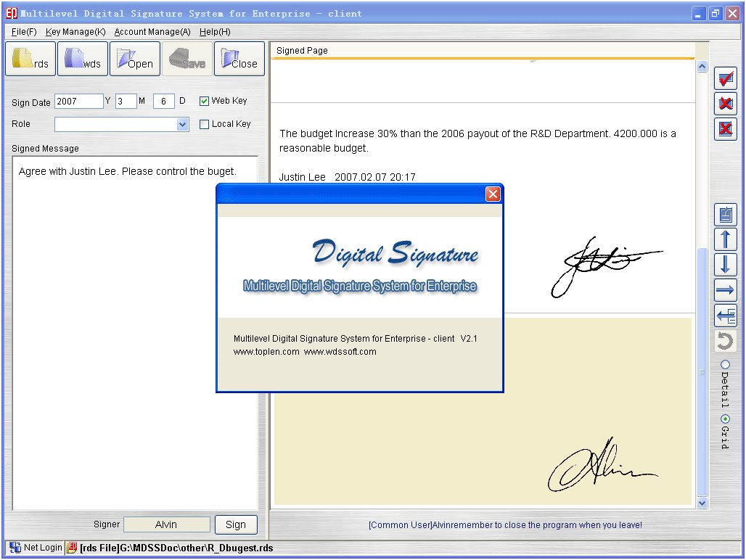746x560 pixels.
Task: Click the signed page scroll down arrow
Action: pos(702,503)
